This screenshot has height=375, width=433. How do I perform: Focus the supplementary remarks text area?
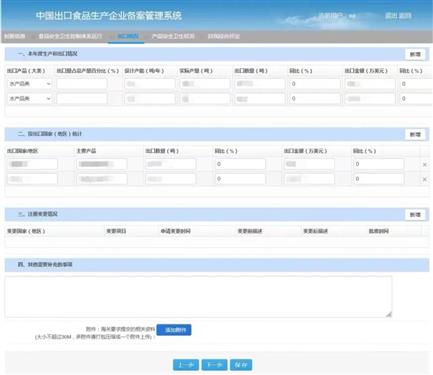point(198,297)
